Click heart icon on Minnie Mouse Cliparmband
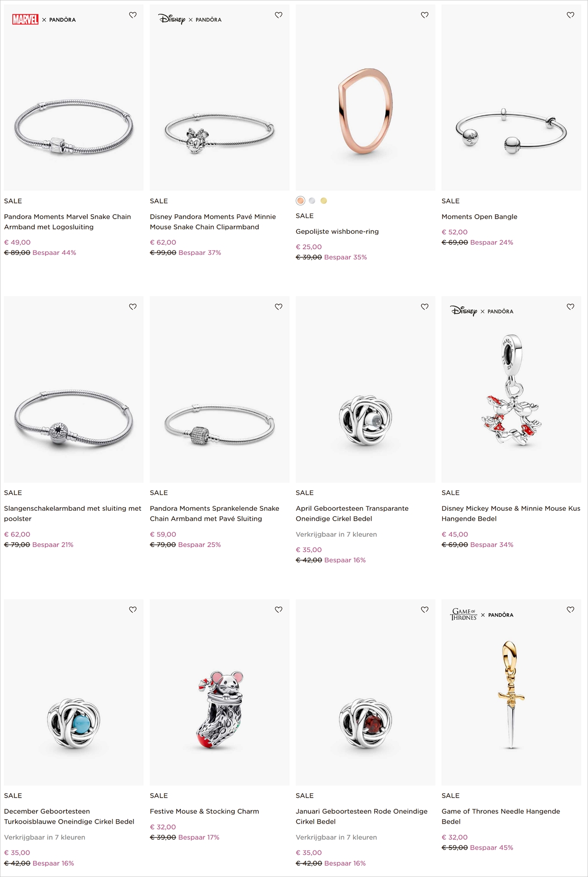 pos(279,15)
